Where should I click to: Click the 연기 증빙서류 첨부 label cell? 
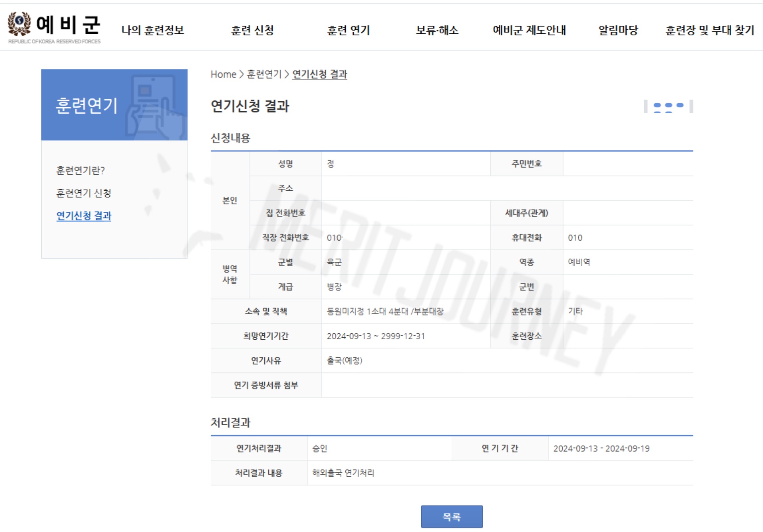266,385
